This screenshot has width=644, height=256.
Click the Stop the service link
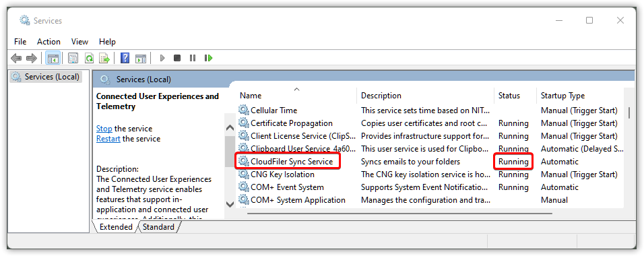pyautogui.click(x=104, y=128)
